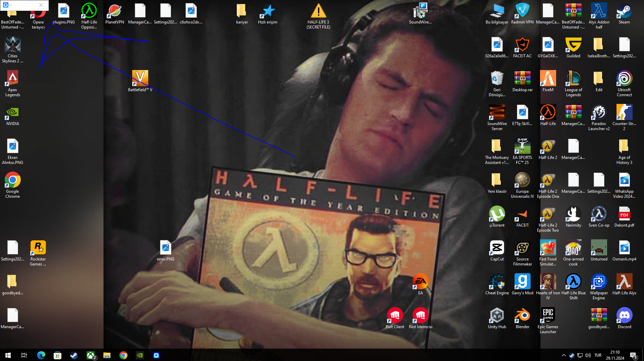Select Counter-Strike 2 desktop icon
This screenshot has width=644, height=361.
pos(624,118)
